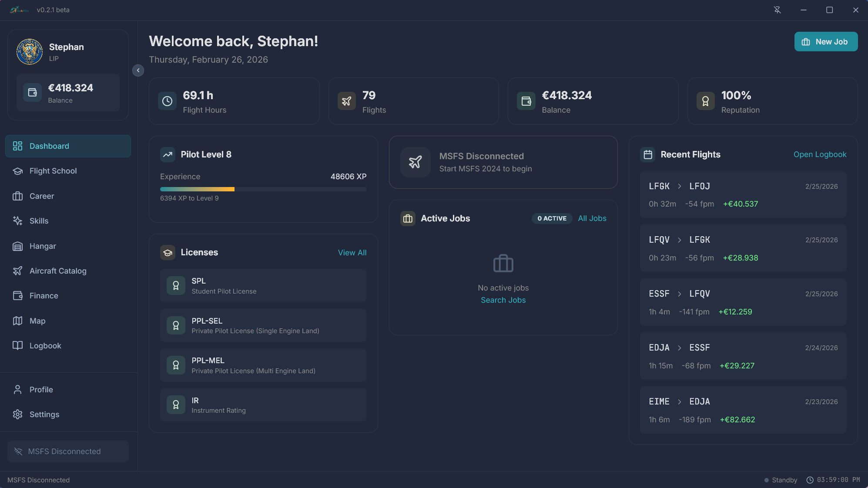Viewport: 868px width, 488px height.
Task: Open the Aircraft Catalog
Action: (58, 271)
